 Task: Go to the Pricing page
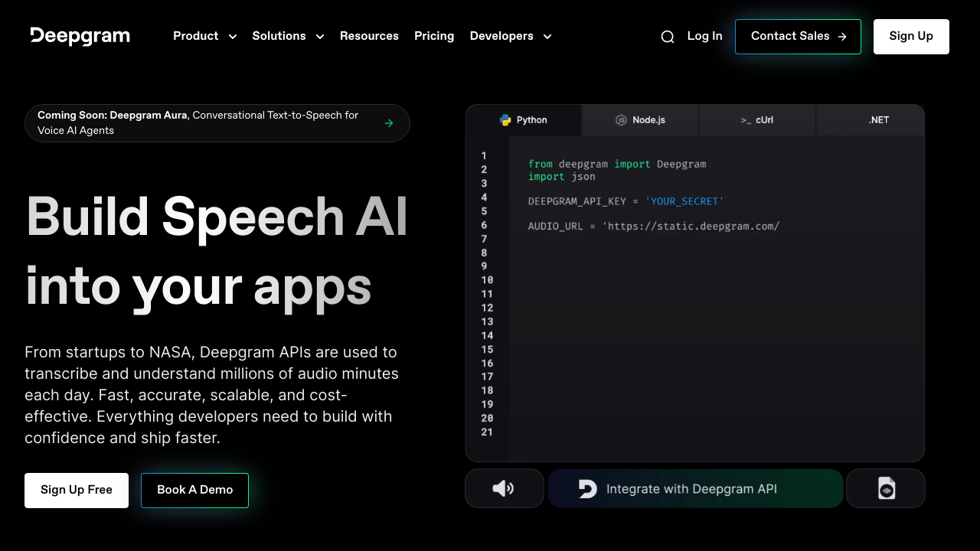pyautogui.click(x=434, y=36)
